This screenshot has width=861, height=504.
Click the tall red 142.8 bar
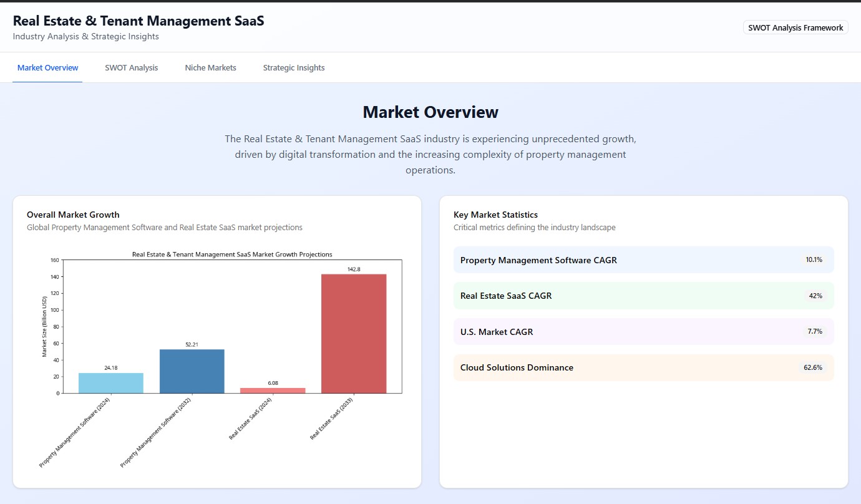pos(354,334)
